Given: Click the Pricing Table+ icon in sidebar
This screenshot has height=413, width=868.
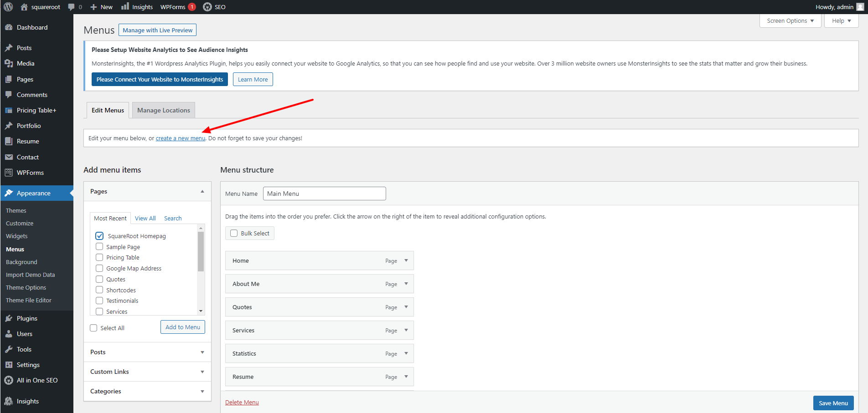Looking at the screenshot, I should click(9, 110).
